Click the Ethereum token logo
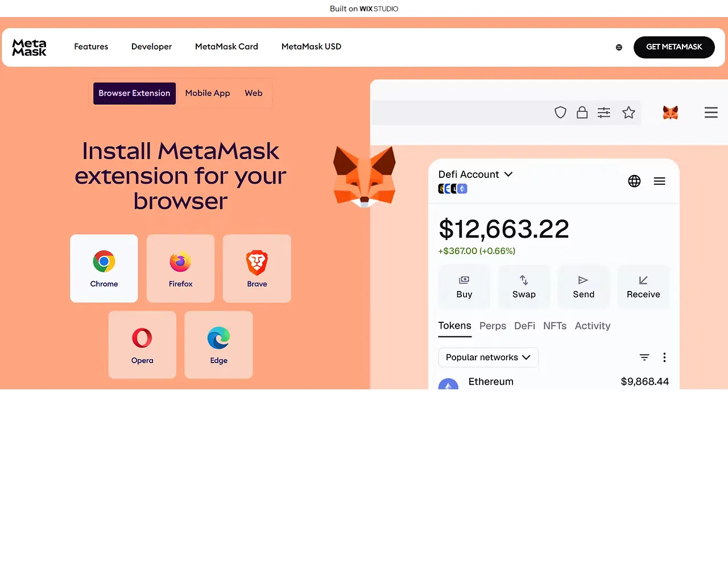 point(448,384)
